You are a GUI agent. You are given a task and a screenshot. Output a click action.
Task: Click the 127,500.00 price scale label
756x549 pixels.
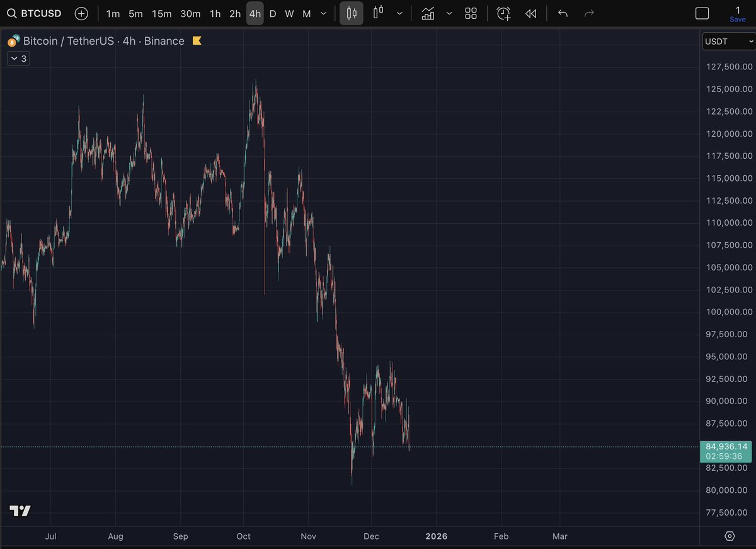[729, 67]
